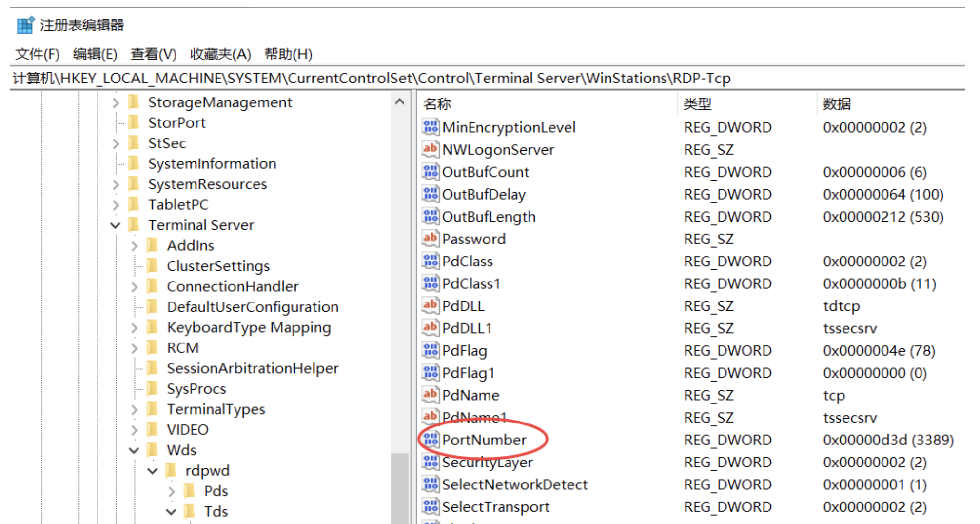Click the data value 0x0000004e (78)
This screenshot has width=980, height=524.
coord(879,350)
